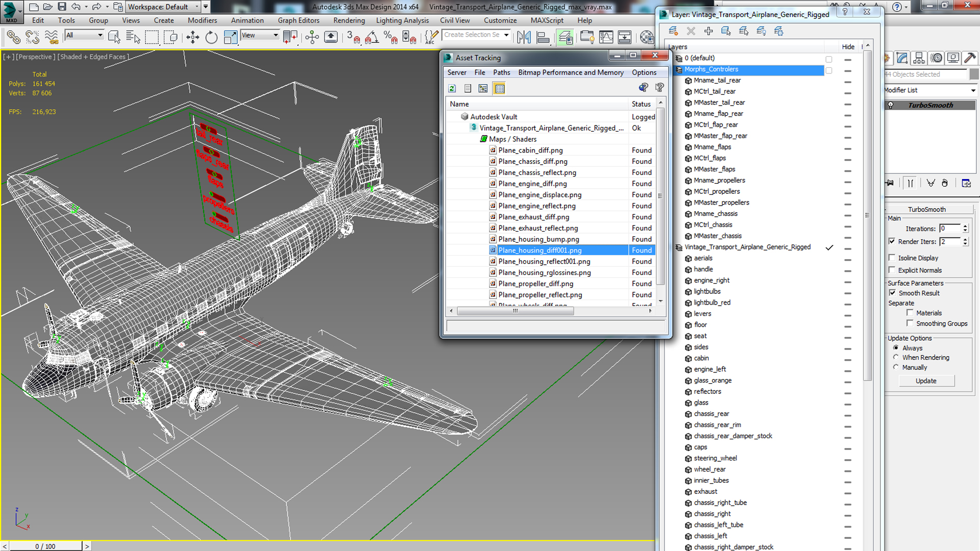Open the Workspace: Default dropdown
This screenshot has width=980, height=551.
[x=163, y=7]
